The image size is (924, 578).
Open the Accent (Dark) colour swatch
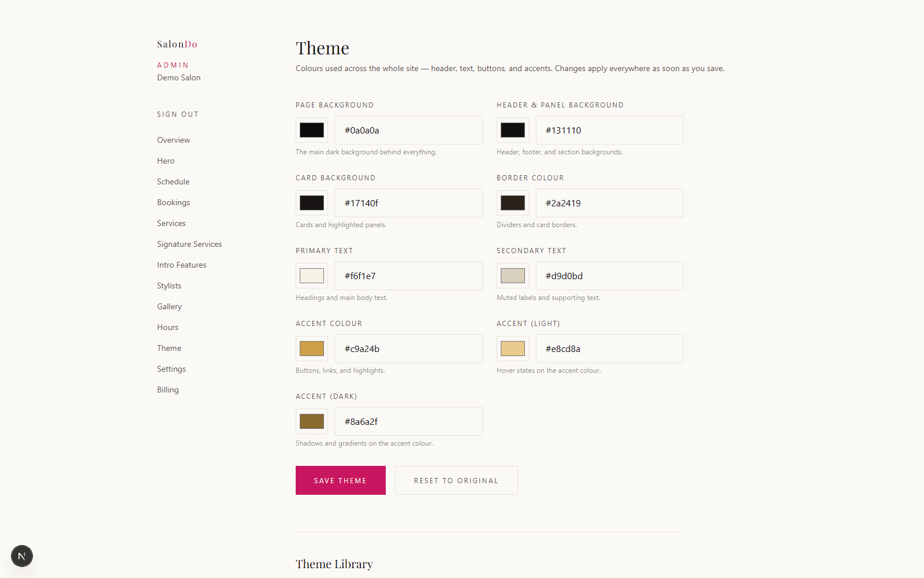pos(312,421)
